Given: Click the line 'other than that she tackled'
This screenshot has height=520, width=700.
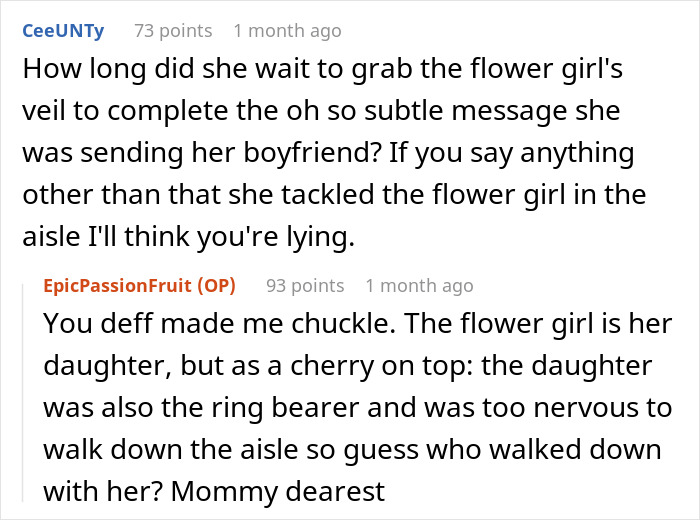Looking at the screenshot, I should [334, 196].
